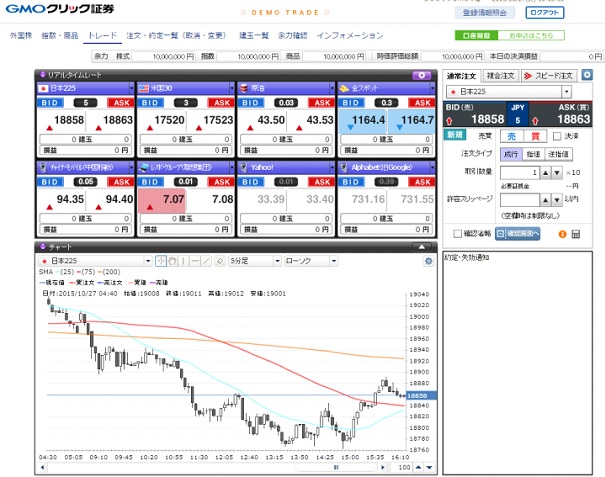Click the Japan flag on 日本225 tile

pyautogui.click(x=44, y=88)
